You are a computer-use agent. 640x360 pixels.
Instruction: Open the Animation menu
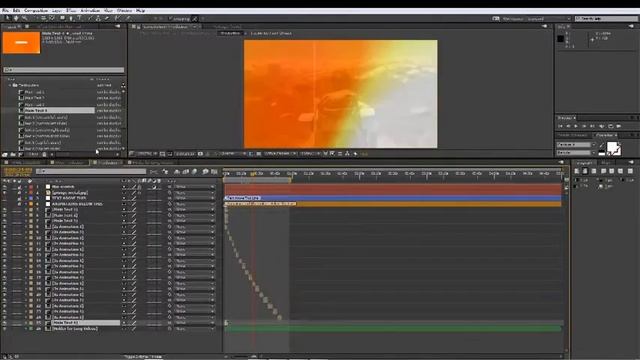click(90, 11)
